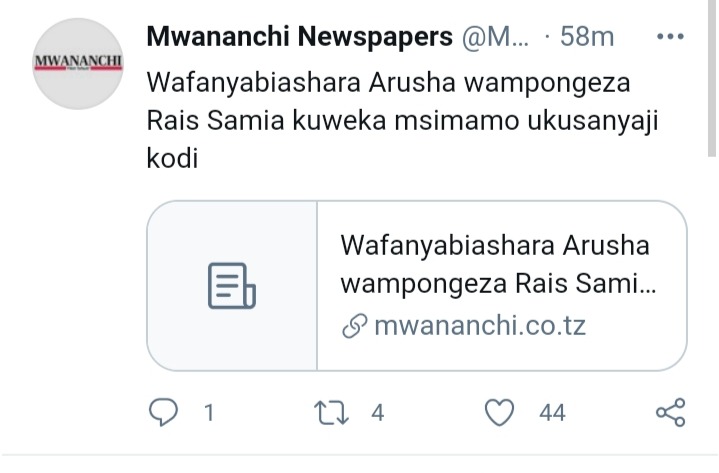Open the 58m timestamp link
Screen dimensions: 719x473
tap(586, 36)
